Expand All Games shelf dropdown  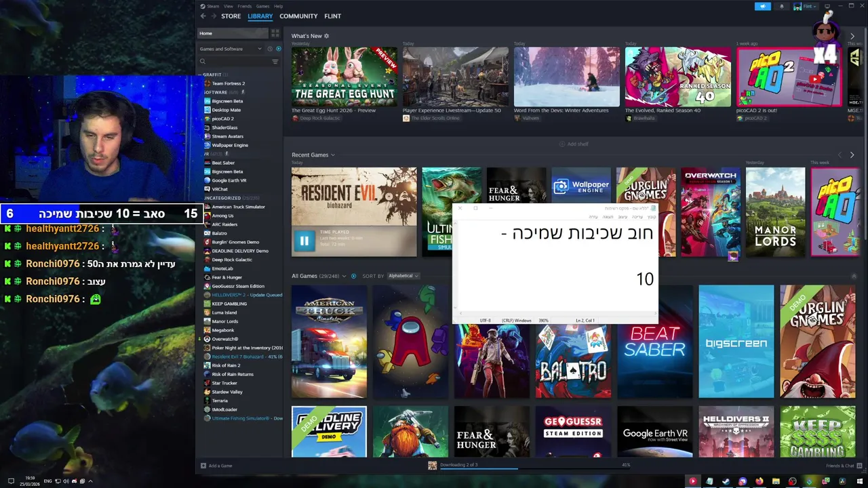(344, 276)
